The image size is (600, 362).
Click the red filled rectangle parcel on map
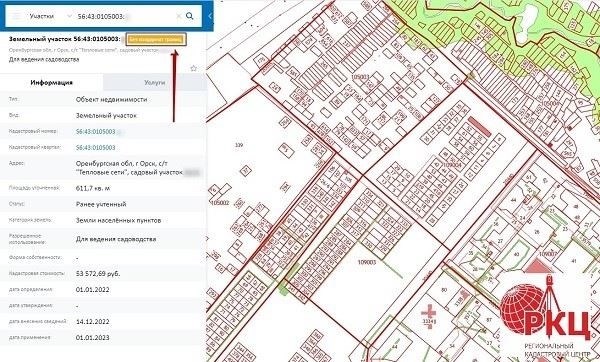tap(479, 127)
